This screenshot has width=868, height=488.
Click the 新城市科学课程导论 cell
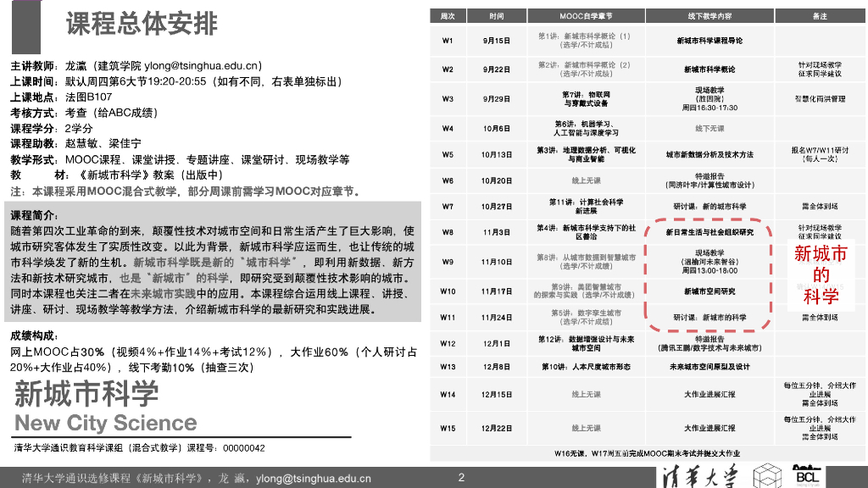709,41
